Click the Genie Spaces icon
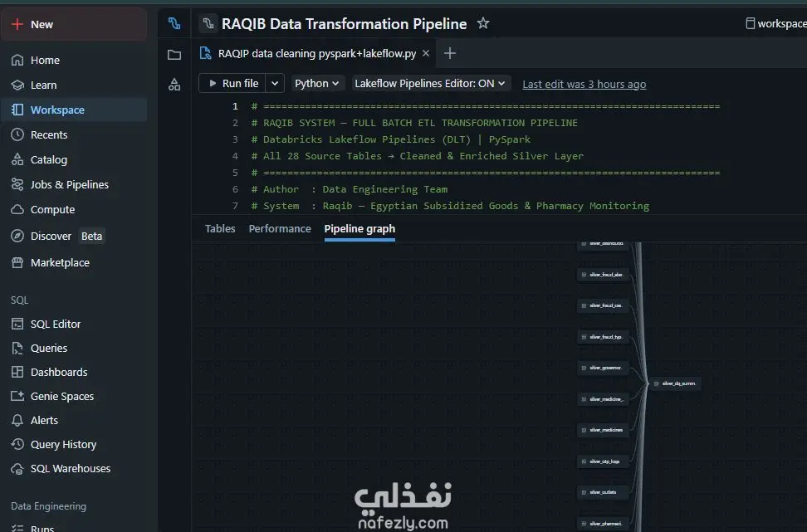Screen dimensions: 807x532 coord(17,396)
